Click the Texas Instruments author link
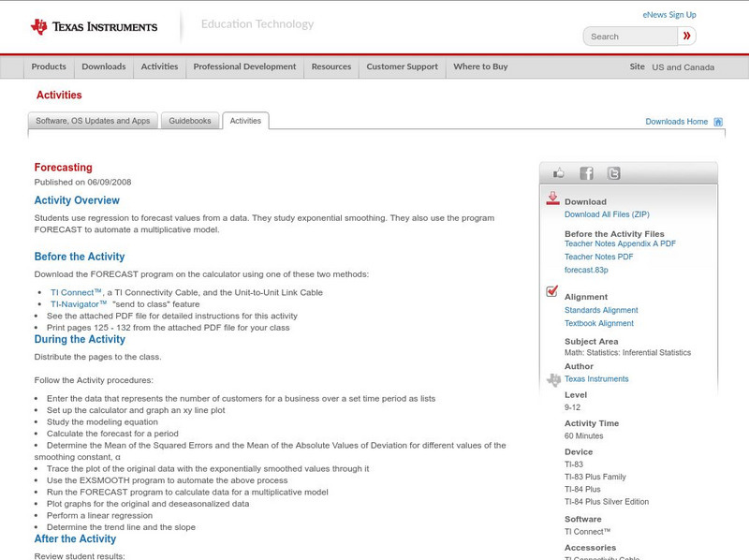The height and width of the screenshot is (560, 749). pyautogui.click(x=596, y=379)
